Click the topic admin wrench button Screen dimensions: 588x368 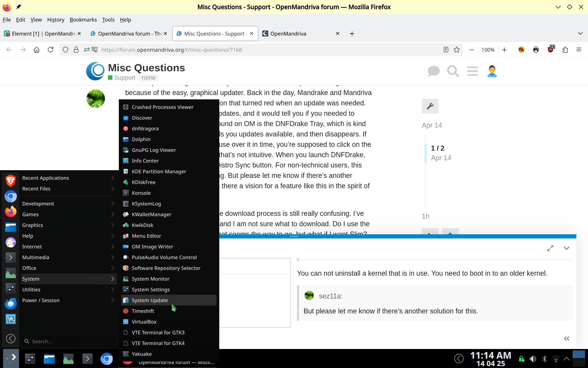coord(430,106)
